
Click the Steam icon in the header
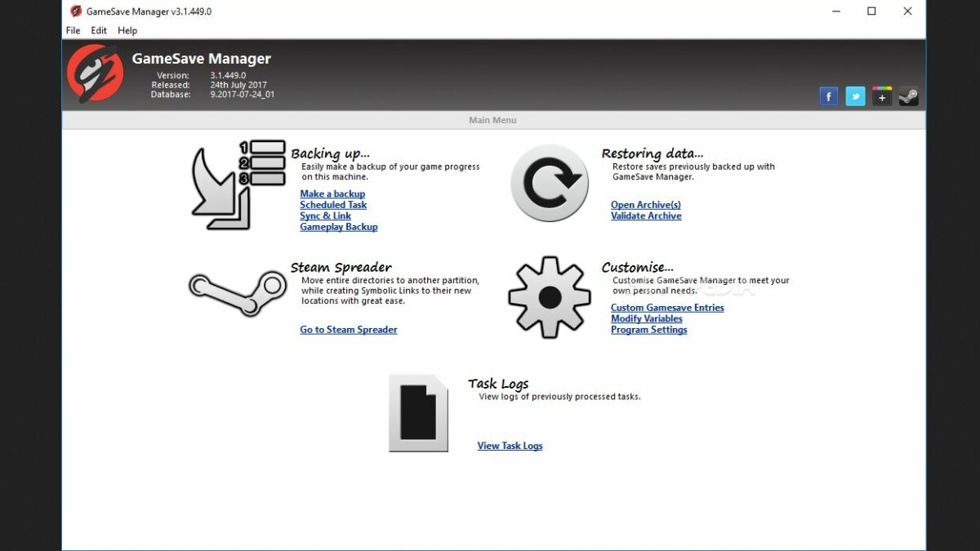909,96
